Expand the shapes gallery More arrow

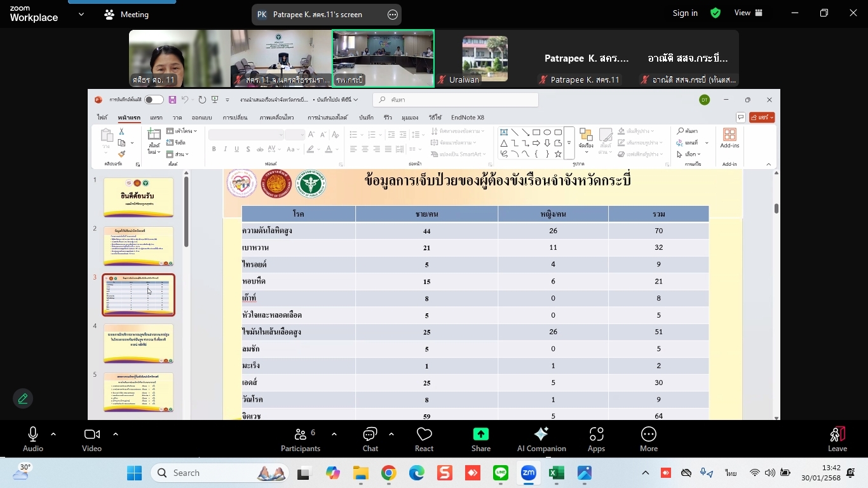[x=569, y=144]
